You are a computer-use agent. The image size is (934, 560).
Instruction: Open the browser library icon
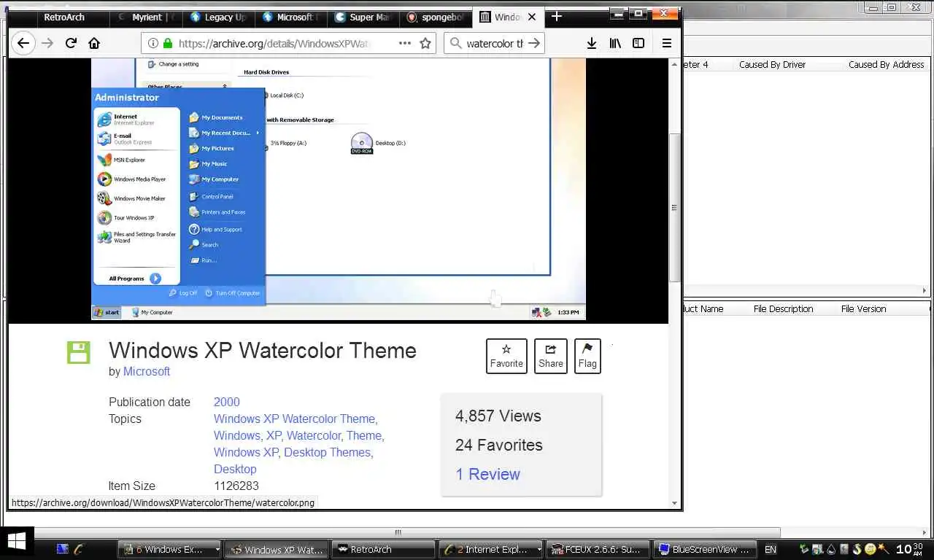pos(615,43)
